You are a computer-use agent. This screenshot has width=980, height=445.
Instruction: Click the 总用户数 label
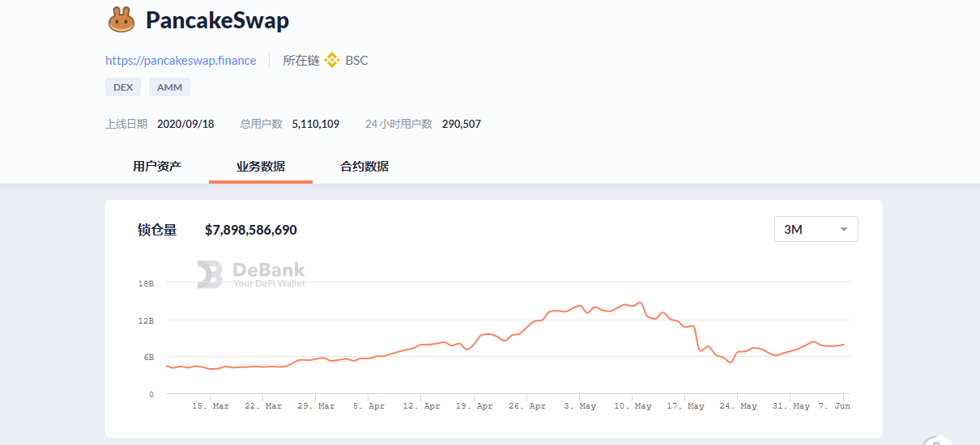click(261, 124)
